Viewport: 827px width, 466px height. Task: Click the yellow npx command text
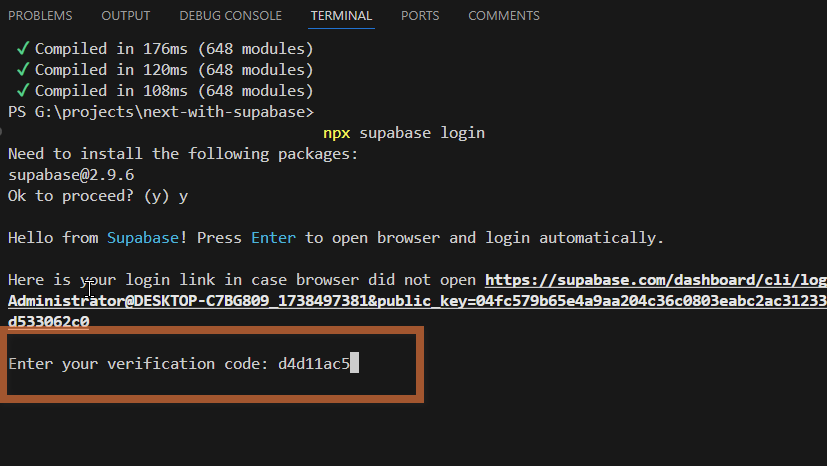(x=336, y=133)
